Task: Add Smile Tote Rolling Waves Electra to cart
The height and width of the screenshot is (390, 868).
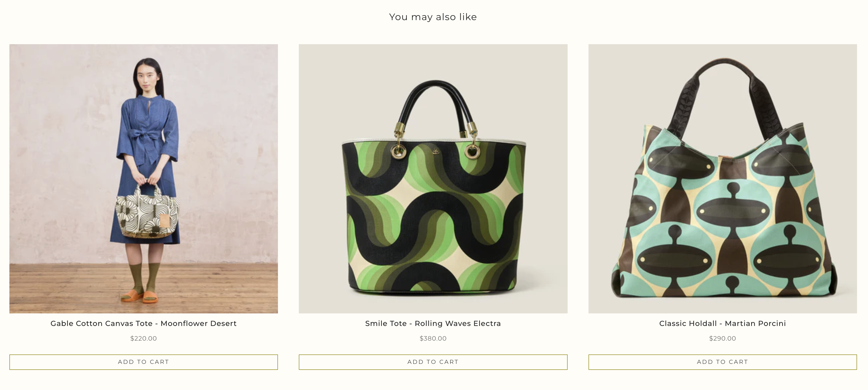Action: point(433,362)
